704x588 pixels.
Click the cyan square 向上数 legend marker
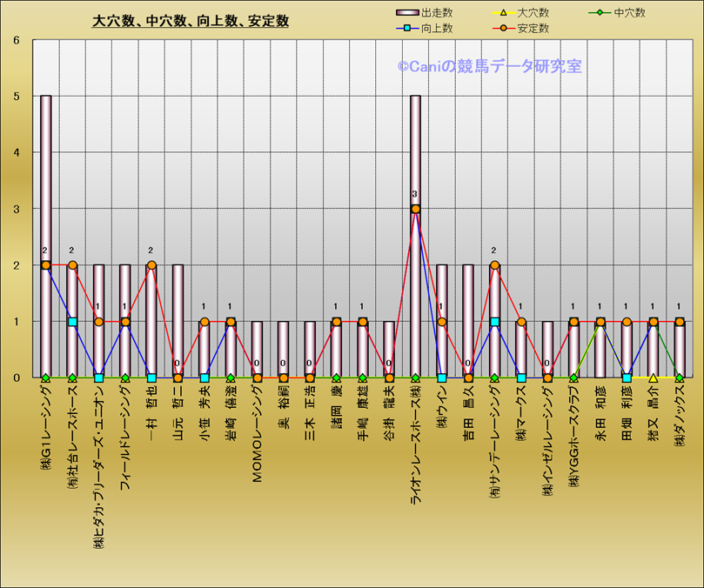[x=406, y=29]
